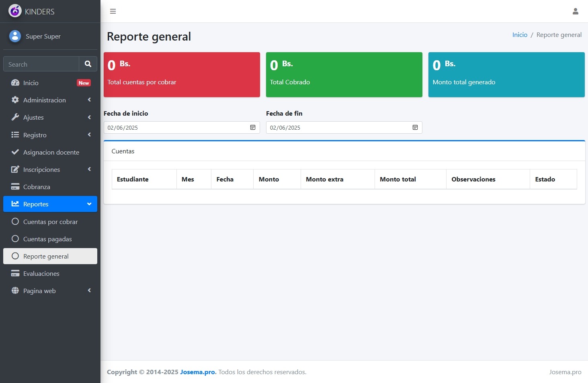Click the Inicio breadcrumb link
Viewport: 588px width, 383px height.
tap(520, 35)
